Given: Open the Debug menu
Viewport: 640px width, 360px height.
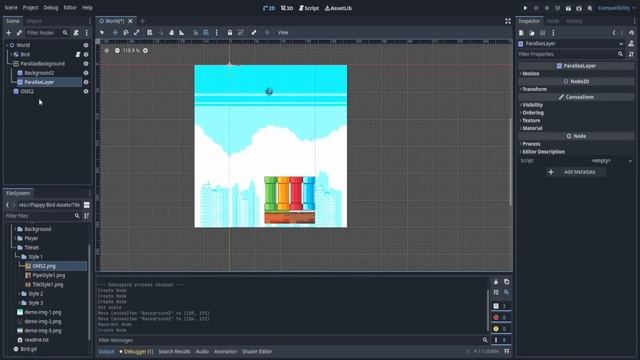Looking at the screenshot, I should (x=51, y=8).
